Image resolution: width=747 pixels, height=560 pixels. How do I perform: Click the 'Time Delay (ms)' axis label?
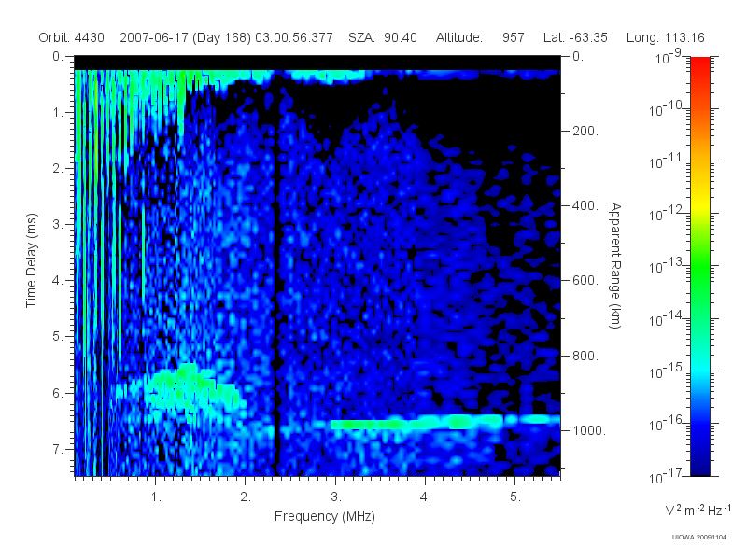coord(31,260)
